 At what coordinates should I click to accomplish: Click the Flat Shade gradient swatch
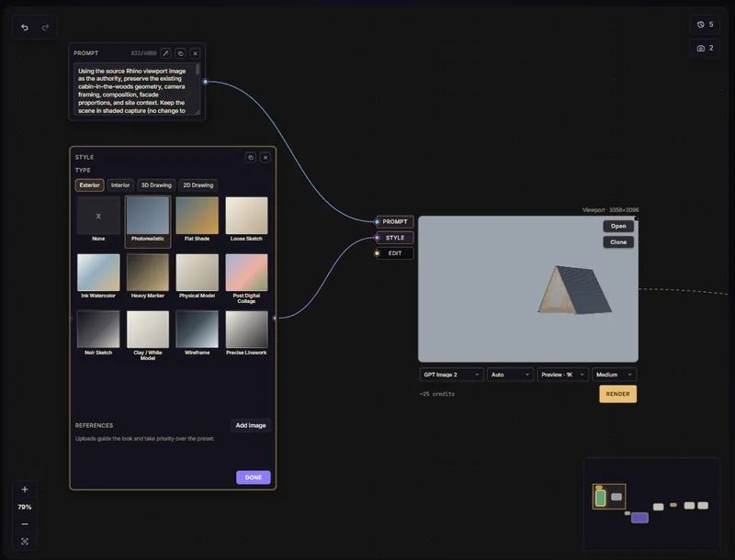pos(197,216)
